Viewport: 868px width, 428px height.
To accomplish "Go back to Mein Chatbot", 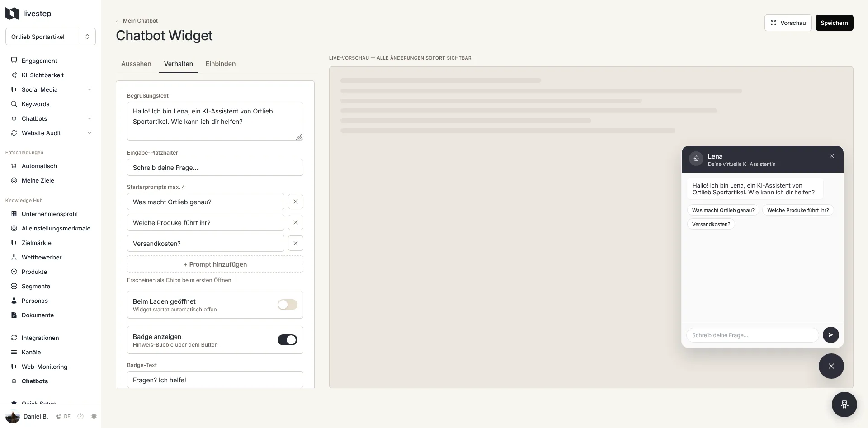I will point(137,21).
